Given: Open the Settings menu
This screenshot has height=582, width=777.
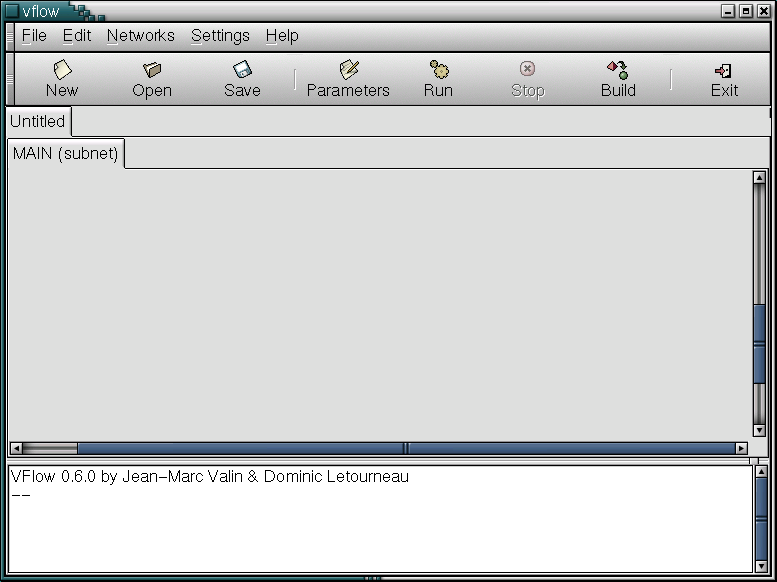Looking at the screenshot, I should click(221, 36).
